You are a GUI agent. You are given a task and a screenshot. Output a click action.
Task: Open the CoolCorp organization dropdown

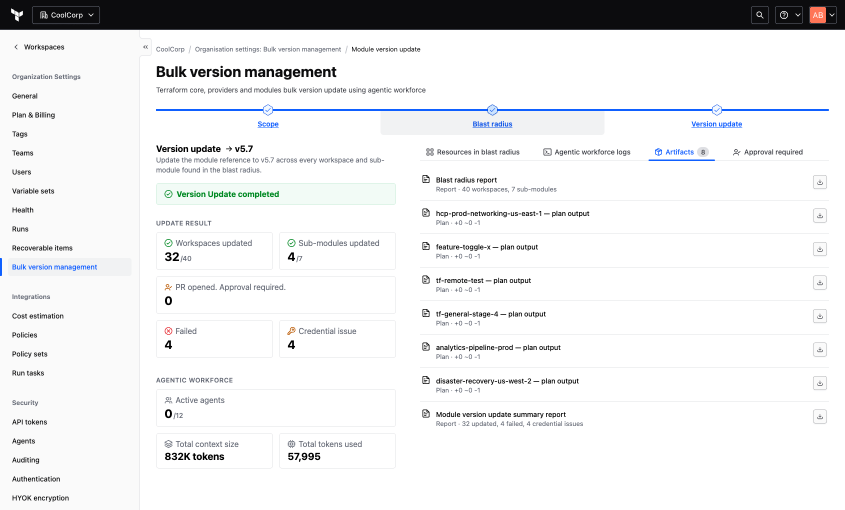point(66,15)
